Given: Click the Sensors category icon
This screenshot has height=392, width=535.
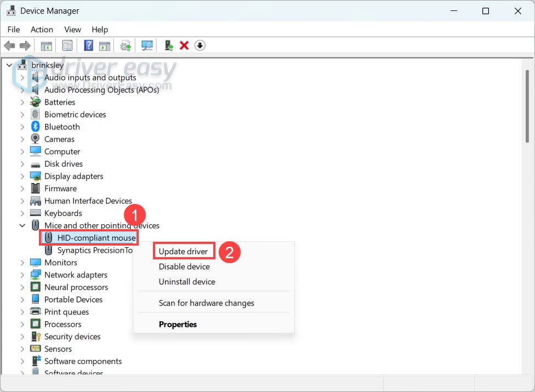Looking at the screenshot, I should 36,349.
